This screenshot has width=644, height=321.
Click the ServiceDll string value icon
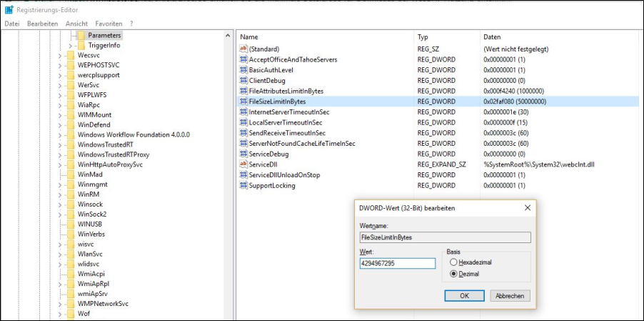tap(243, 164)
